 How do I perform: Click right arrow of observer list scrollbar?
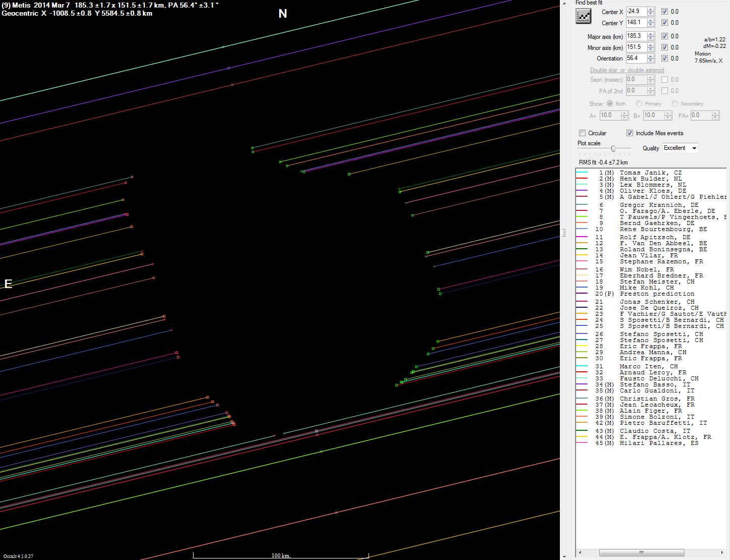(x=723, y=552)
